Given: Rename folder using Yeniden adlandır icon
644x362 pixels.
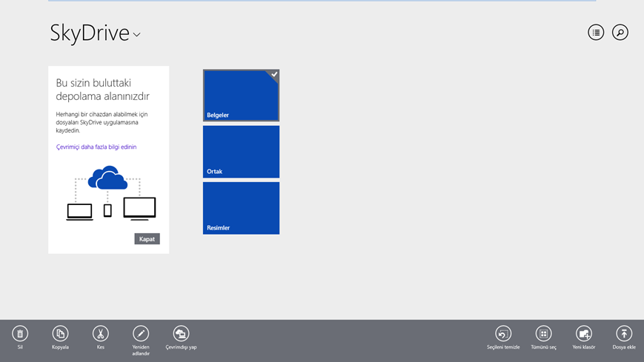Looking at the screenshot, I should click(141, 334).
